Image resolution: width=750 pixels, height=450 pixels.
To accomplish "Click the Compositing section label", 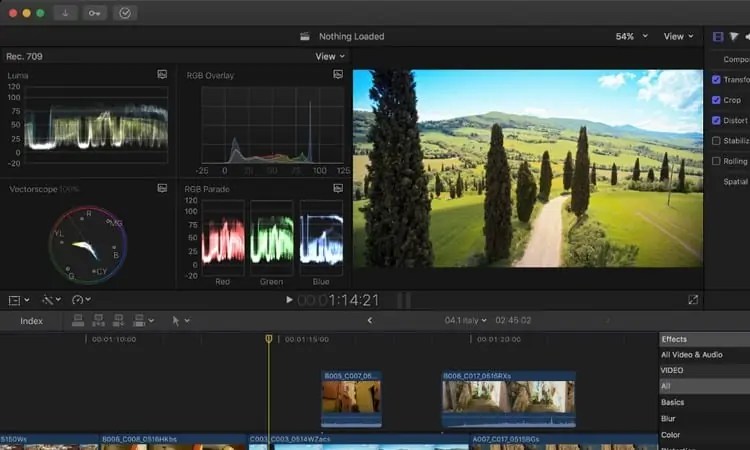I will pos(737,59).
